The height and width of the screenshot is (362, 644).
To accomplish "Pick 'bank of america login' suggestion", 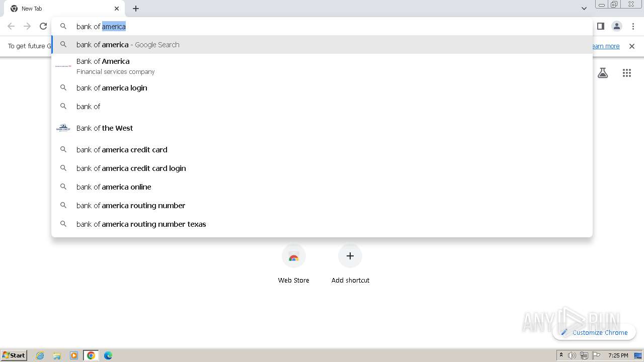I will 322,88.
